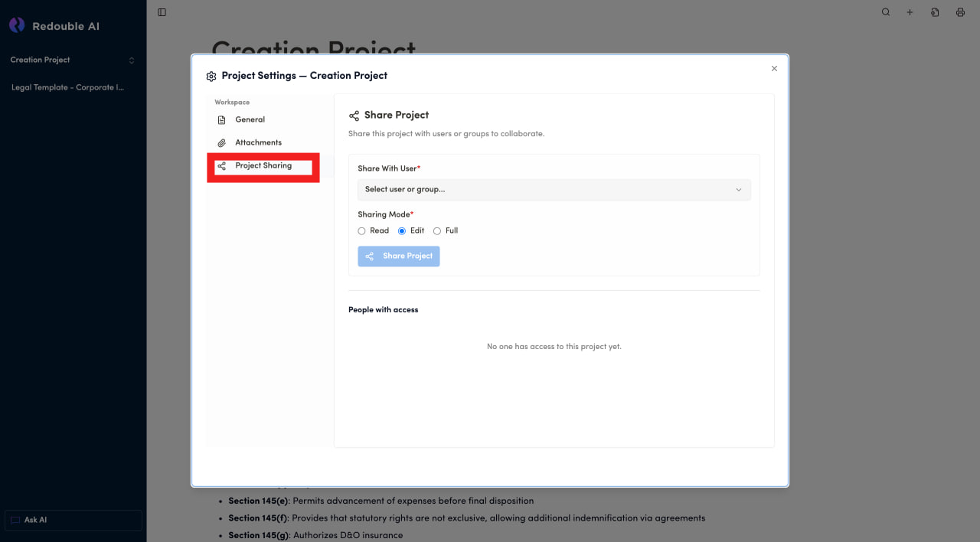
Task: Select the Read sharing mode
Action: [x=362, y=231]
